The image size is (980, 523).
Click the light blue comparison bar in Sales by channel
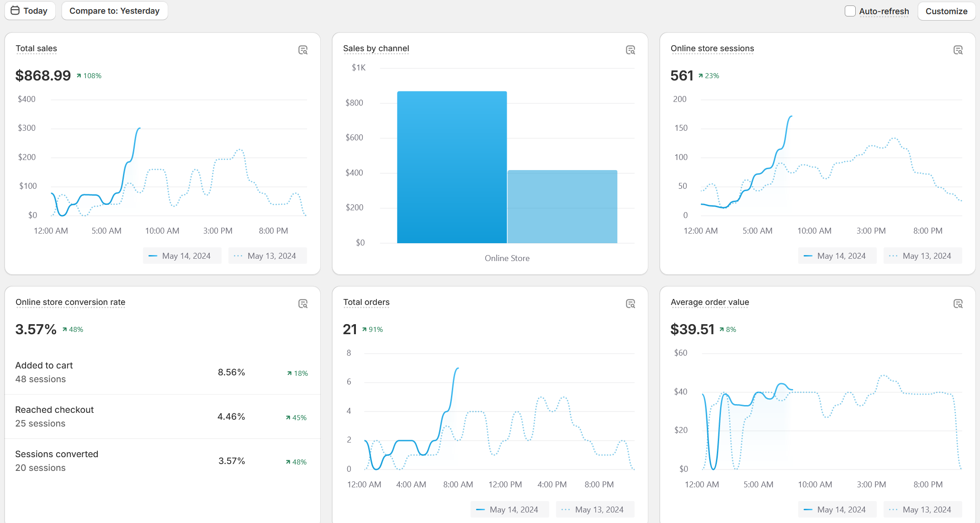click(562, 207)
